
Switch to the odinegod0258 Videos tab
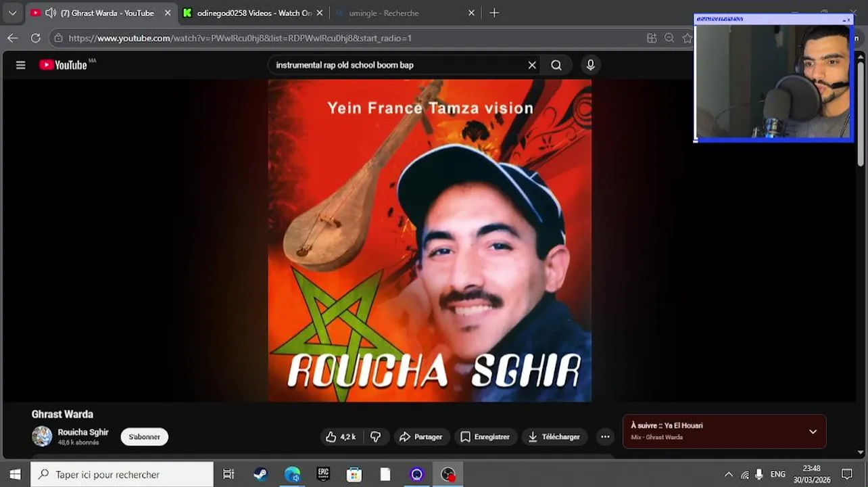(254, 13)
